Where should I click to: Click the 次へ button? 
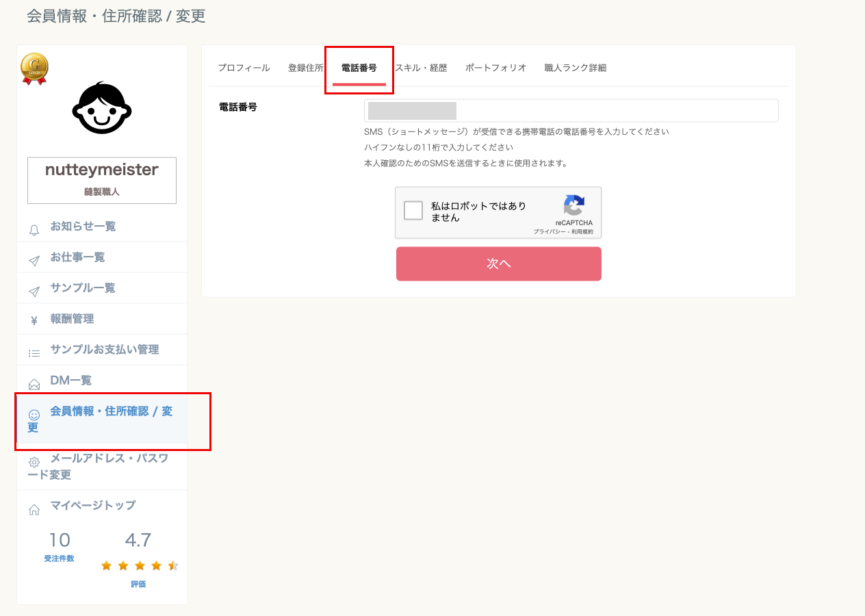[x=499, y=264]
